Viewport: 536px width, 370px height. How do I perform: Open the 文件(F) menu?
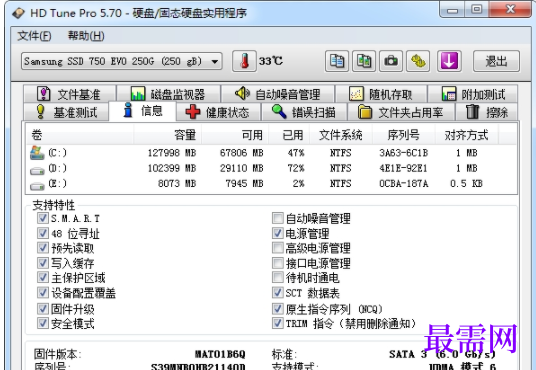coord(34,36)
